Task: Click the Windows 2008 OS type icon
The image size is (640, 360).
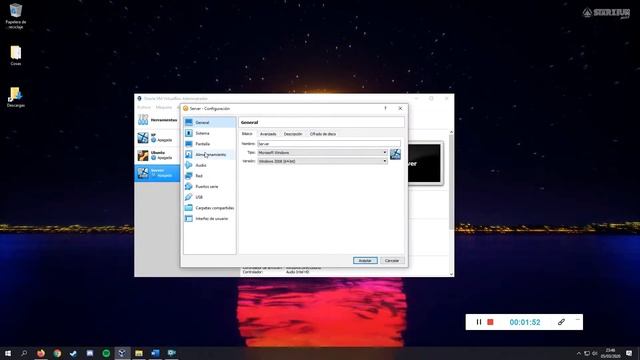Action: tap(395, 154)
